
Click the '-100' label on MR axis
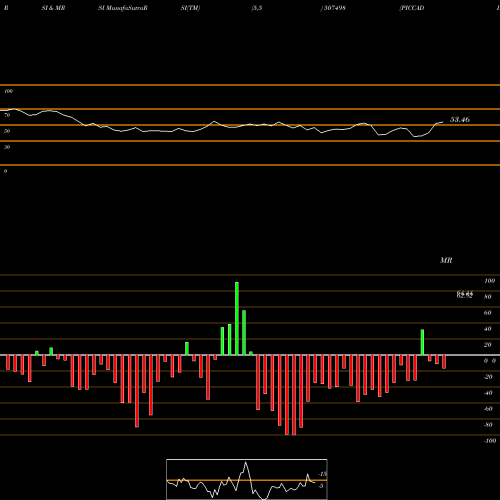pos(490,441)
